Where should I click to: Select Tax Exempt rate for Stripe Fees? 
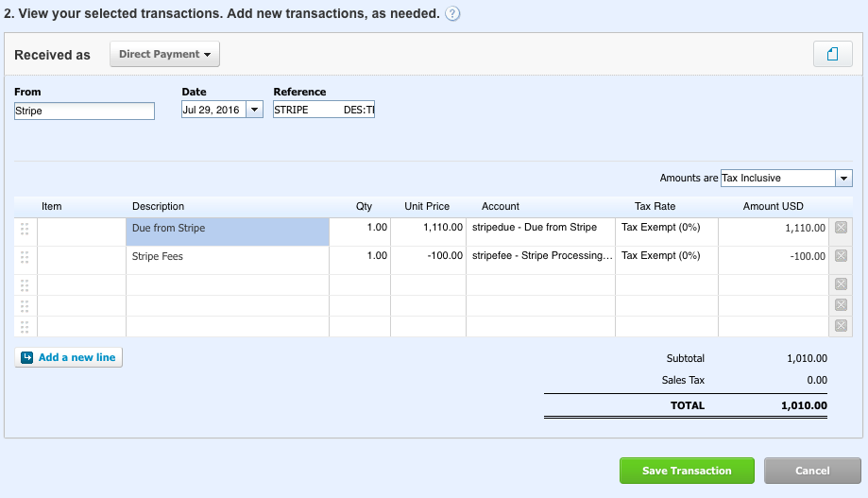click(x=667, y=260)
